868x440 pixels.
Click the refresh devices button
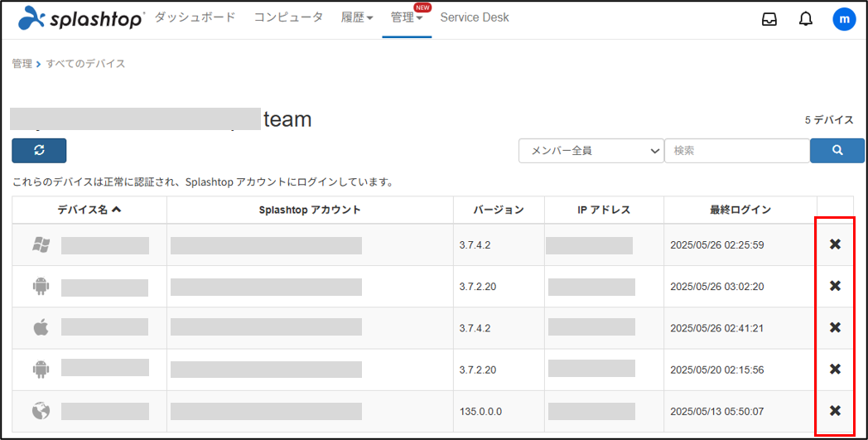point(39,150)
